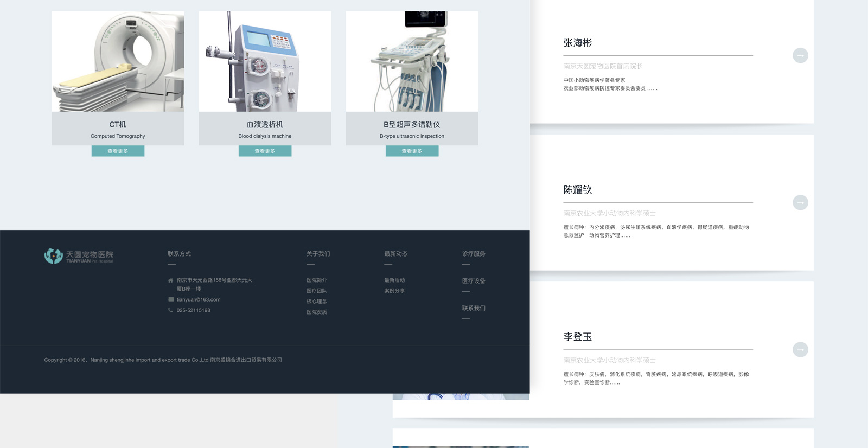868x448 pixels.
Task: Click the Copyright © 2016 footer line
Action: coord(163,360)
